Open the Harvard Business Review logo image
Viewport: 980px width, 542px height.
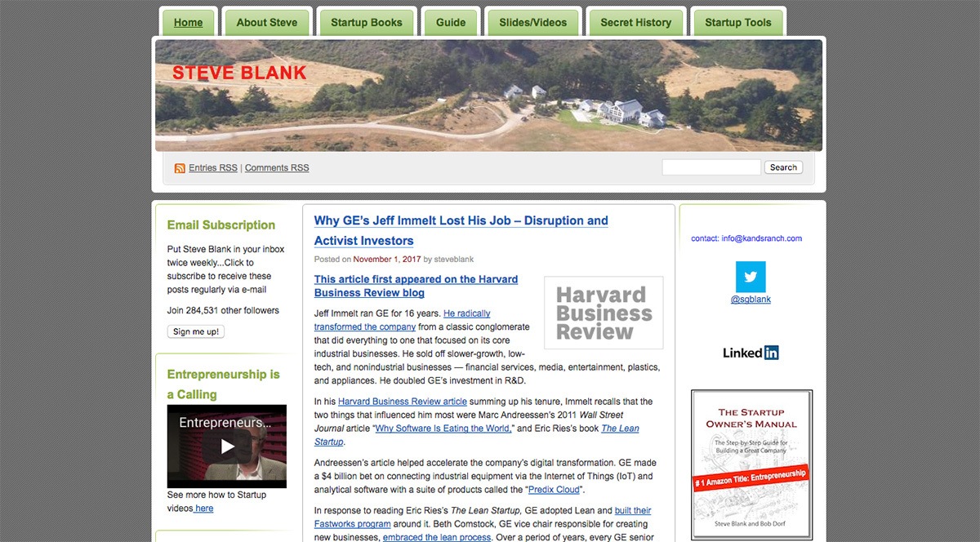[604, 313]
